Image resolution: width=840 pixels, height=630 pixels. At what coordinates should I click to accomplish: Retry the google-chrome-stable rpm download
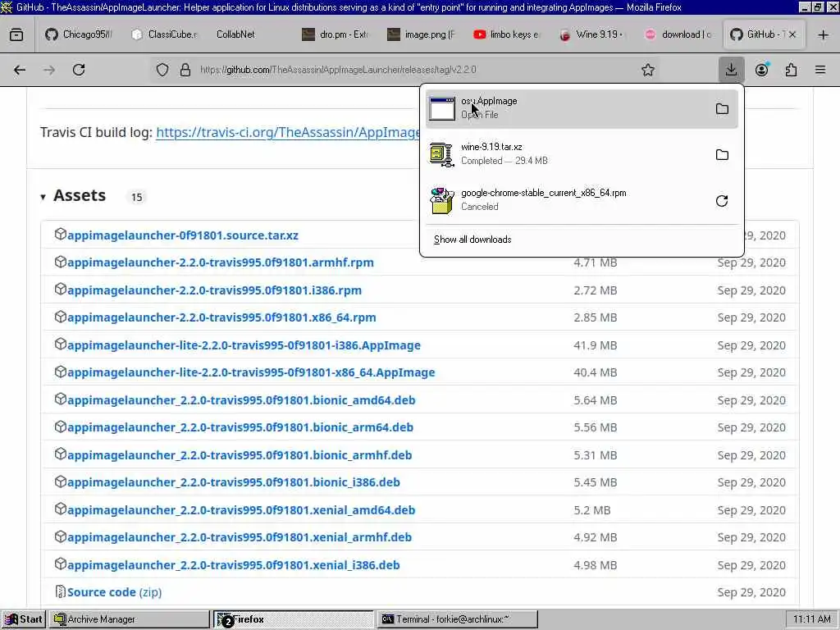click(x=722, y=201)
